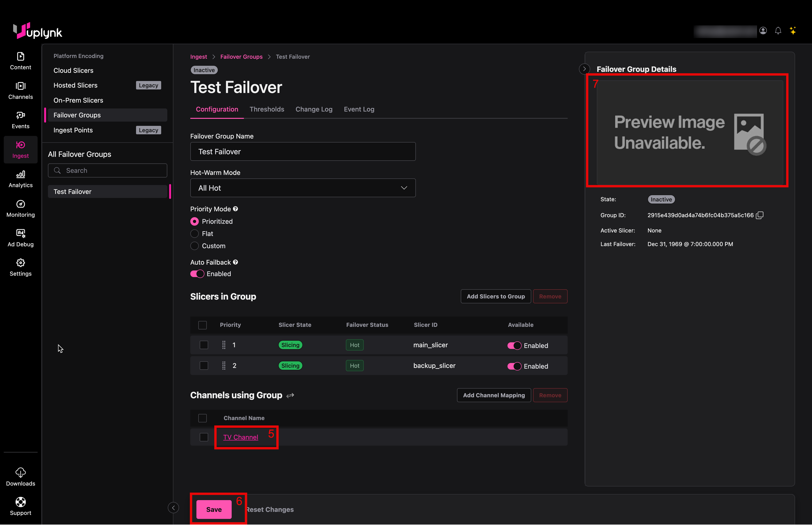The image size is (812, 525).
Task: Disable the Auto Failback toggle
Action: [x=197, y=274]
